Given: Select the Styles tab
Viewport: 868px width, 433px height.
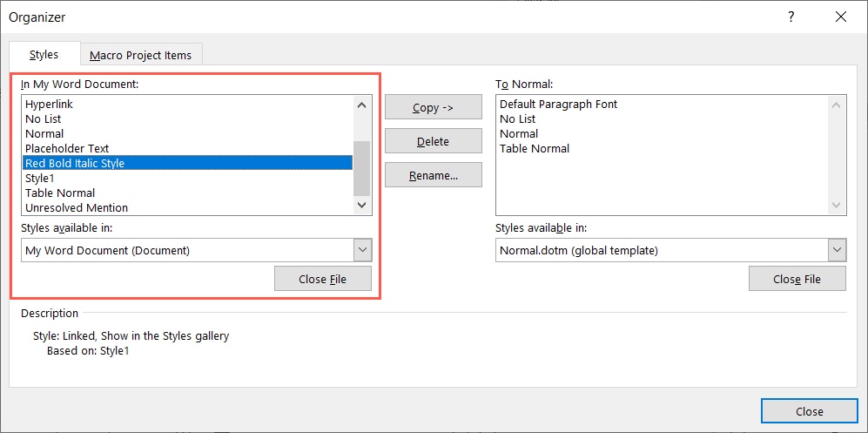Looking at the screenshot, I should tap(44, 55).
